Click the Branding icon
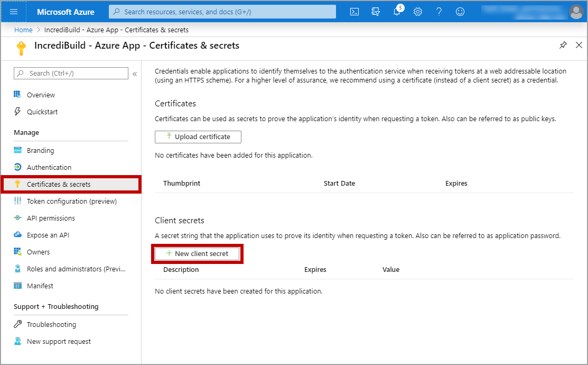This screenshot has height=365, width=588. (x=17, y=150)
